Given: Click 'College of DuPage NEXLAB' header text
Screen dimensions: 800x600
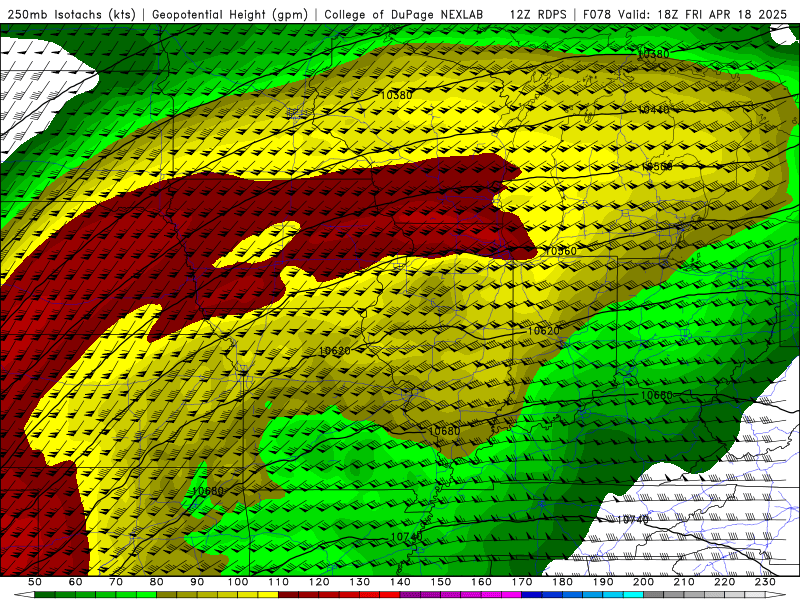Looking at the screenshot, I should point(404,14).
